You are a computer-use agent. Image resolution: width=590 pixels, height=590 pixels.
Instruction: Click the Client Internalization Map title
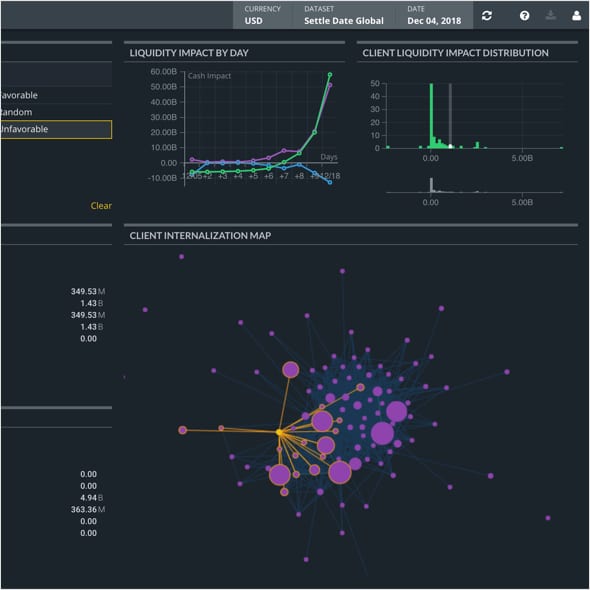(200, 236)
